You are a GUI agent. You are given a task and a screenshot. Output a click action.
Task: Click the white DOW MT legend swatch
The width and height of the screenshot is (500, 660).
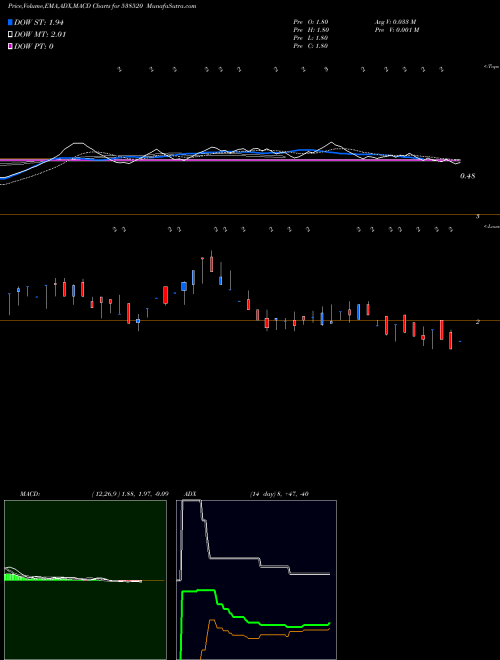[10, 35]
